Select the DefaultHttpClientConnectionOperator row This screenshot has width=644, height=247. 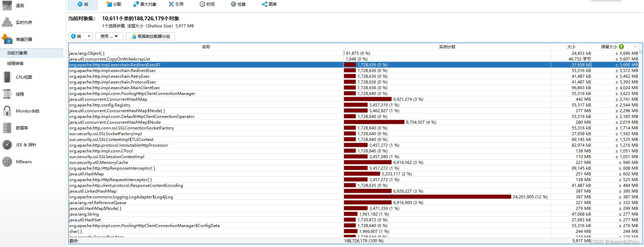tap(354, 116)
